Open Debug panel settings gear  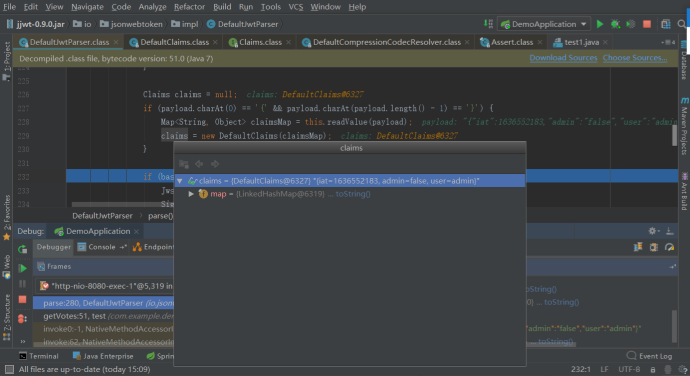pos(653,231)
